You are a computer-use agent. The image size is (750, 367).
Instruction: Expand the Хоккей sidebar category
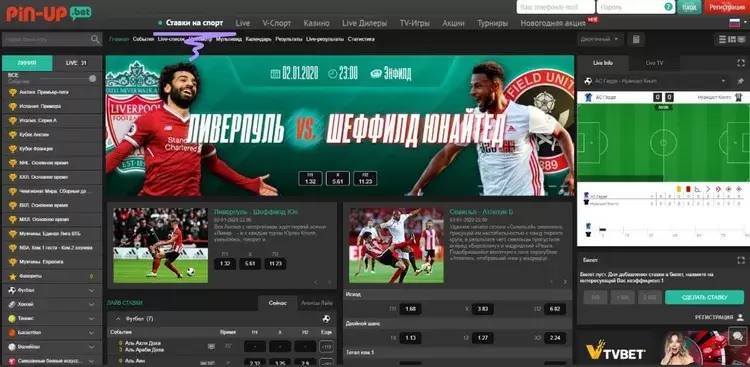[91, 304]
